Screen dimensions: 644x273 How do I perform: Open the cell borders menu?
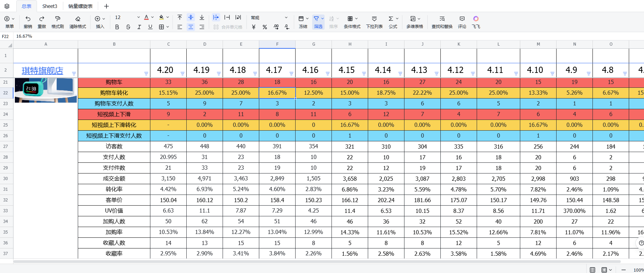(x=164, y=27)
